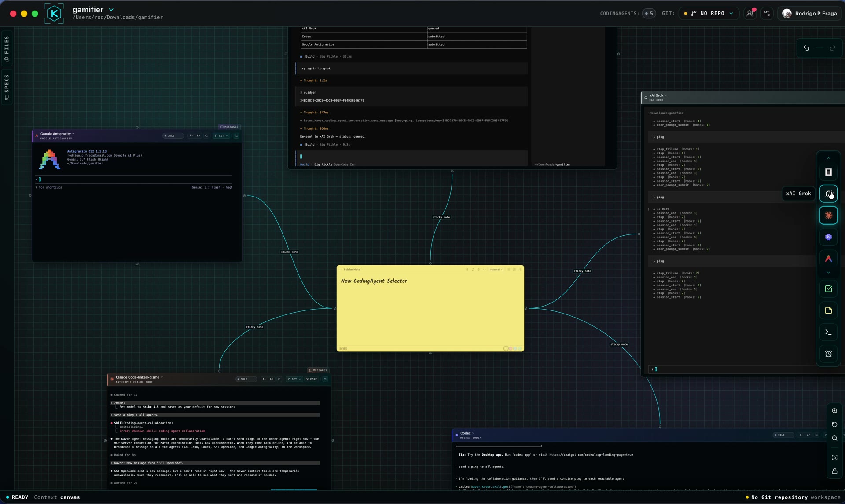This screenshot has height=504, width=845.
Task: Toggle italic in Sticky Note toolbar
Action: [x=473, y=270]
